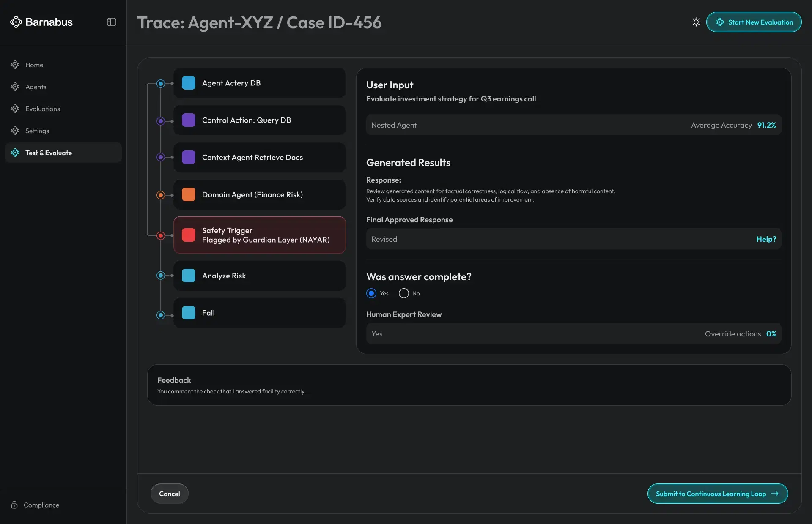Open the Test & Evaluate menu item
Screen dimensions: 812x524
[x=63, y=153]
